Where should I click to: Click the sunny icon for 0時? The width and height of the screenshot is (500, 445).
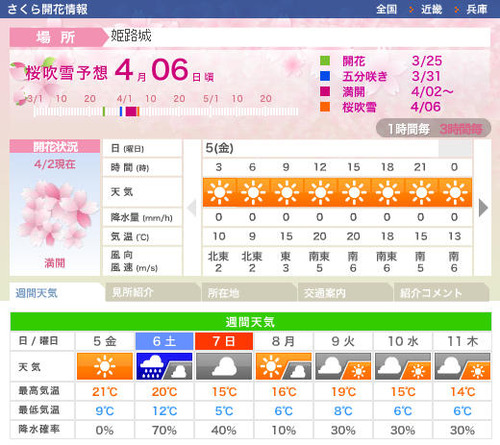[x=455, y=192]
